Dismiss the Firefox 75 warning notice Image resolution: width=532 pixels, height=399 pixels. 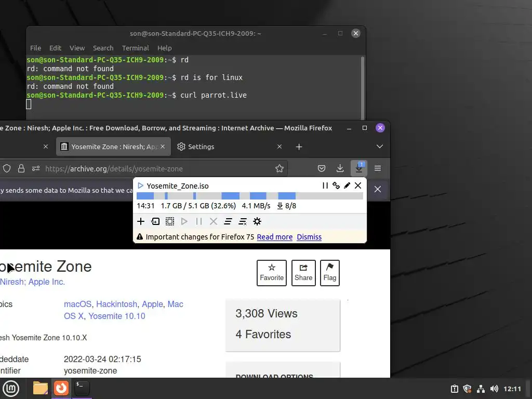309,237
